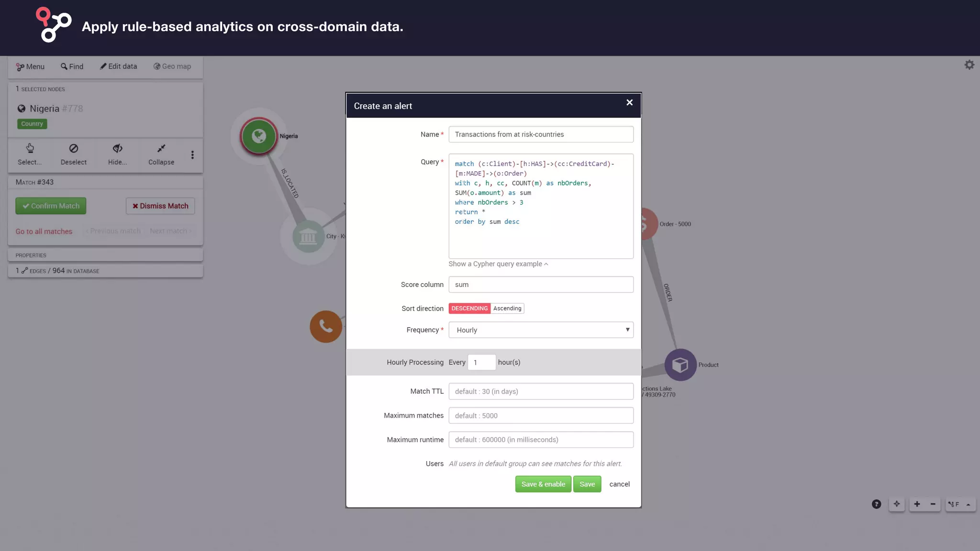Image resolution: width=980 pixels, height=551 pixels.
Task: Click the Deselect tool icon
Action: [x=73, y=149]
